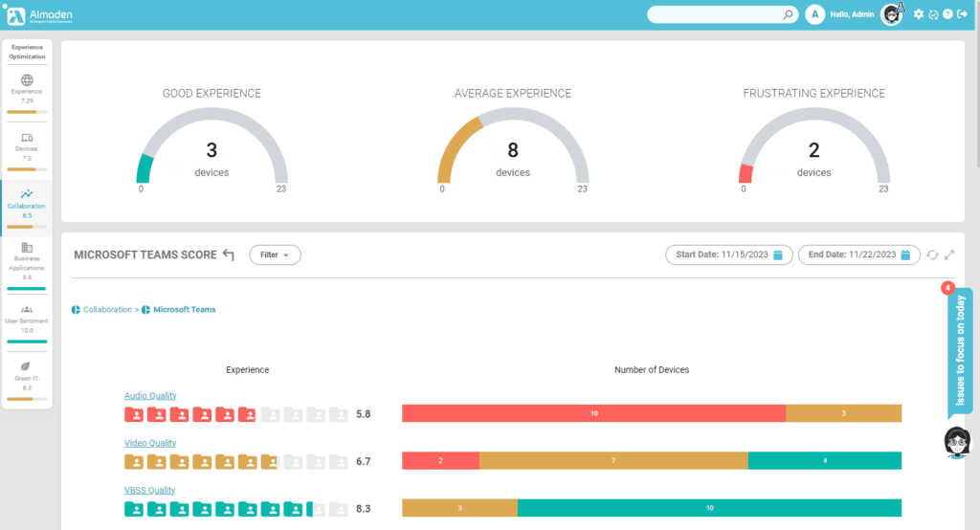Click the Average Experience gauge
The image size is (980, 530).
click(x=513, y=145)
